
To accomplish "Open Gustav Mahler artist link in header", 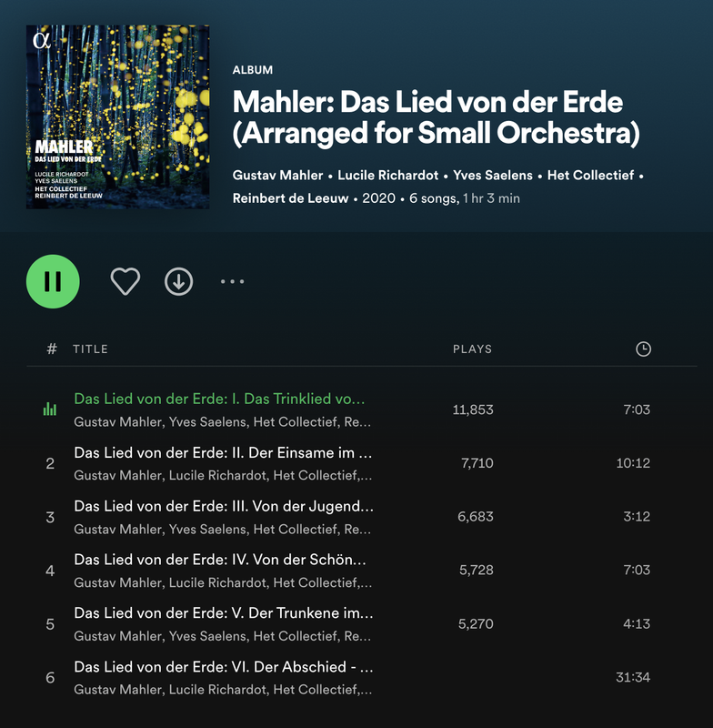I will click(x=277, y=175).
